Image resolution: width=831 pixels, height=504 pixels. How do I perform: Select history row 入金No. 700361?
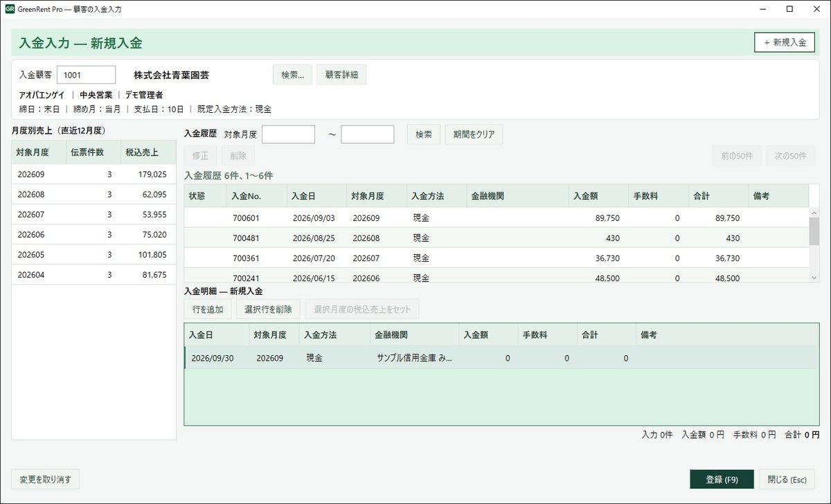pyautogui.click(x=496, y=258)
